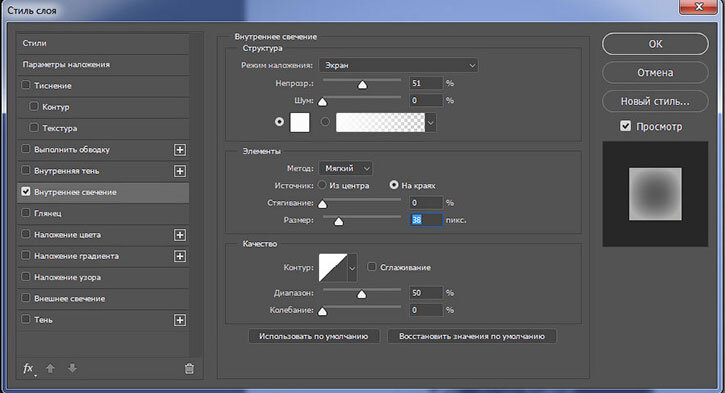Enable the Внешнее свечение checkbox

[x=26, y=298]
